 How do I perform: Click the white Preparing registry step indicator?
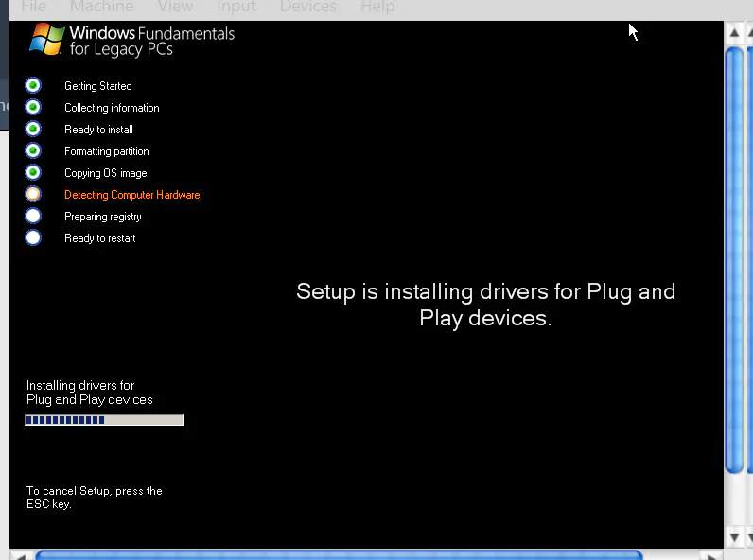[33, 216]
